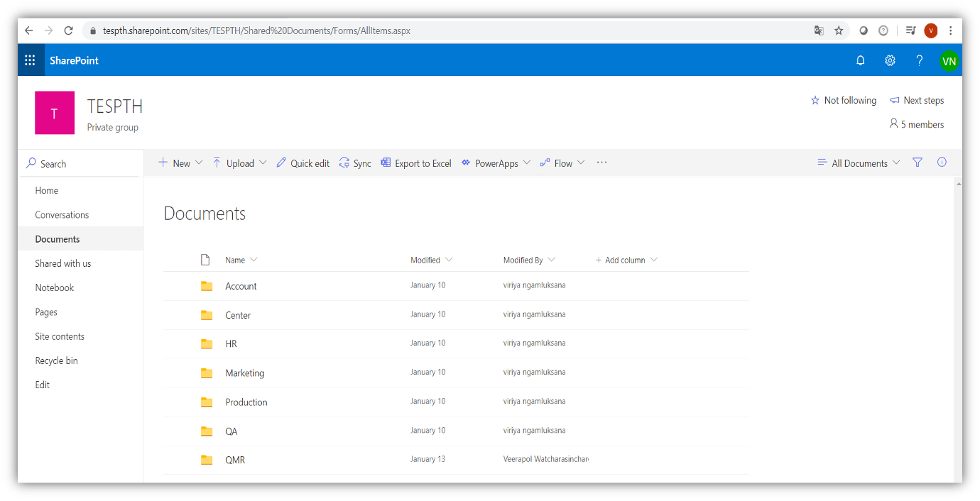Screen dimensions: 980x501
Task: Click Export to Excel
Action: pos(416,163)
